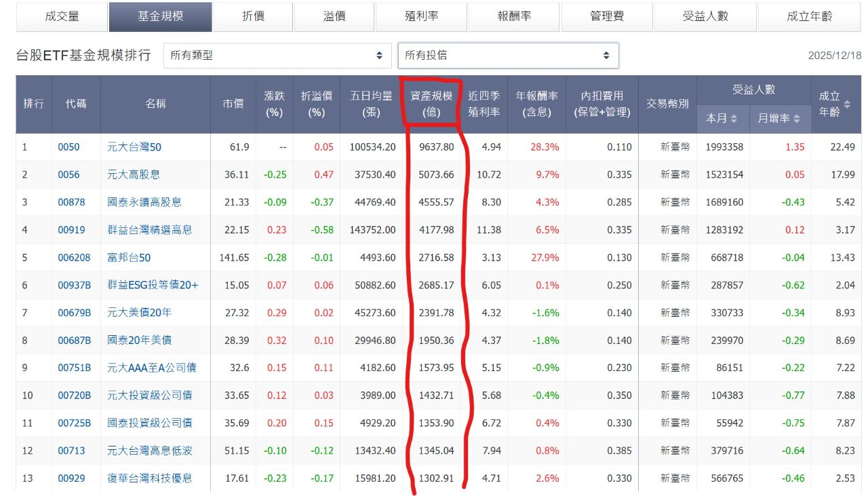
Task: Click the sort arrows beside 成立年齡 header
Action: point(846,104)
